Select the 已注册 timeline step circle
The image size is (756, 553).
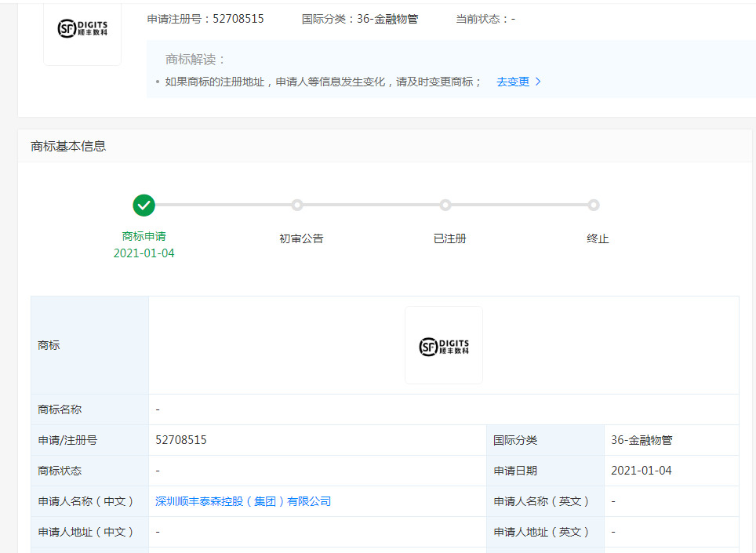(x=445, y=206)
